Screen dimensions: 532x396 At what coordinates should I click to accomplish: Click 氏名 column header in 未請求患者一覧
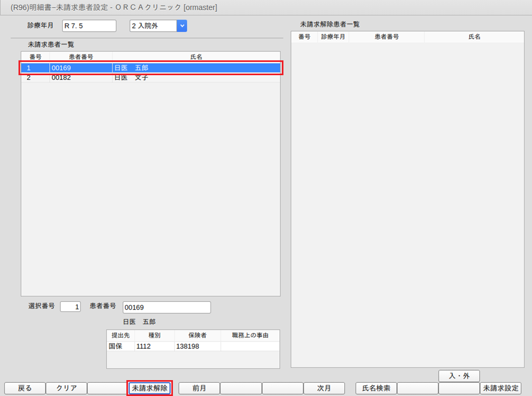tap(196, 57)
